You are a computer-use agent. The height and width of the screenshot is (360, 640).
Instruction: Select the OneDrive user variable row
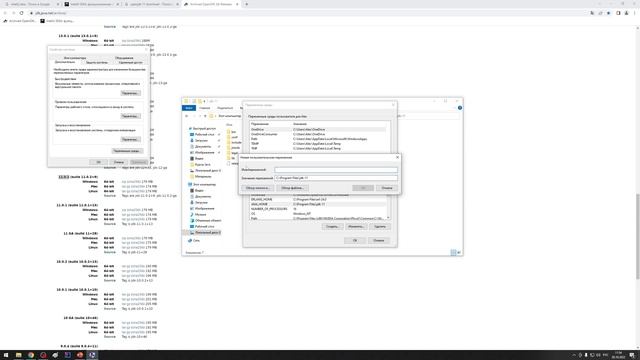click(x=318, y=129)
